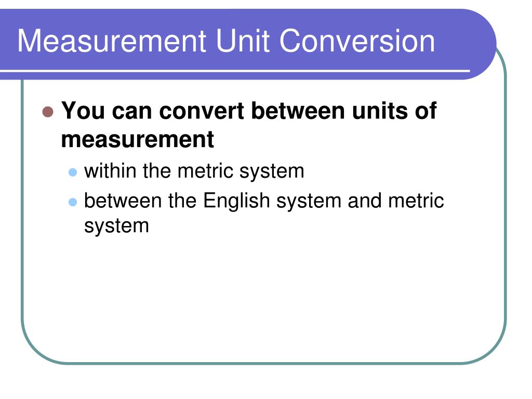Click the brown bullet before 'You can convert'
532x399 pixels.
[x=48, y=112]
